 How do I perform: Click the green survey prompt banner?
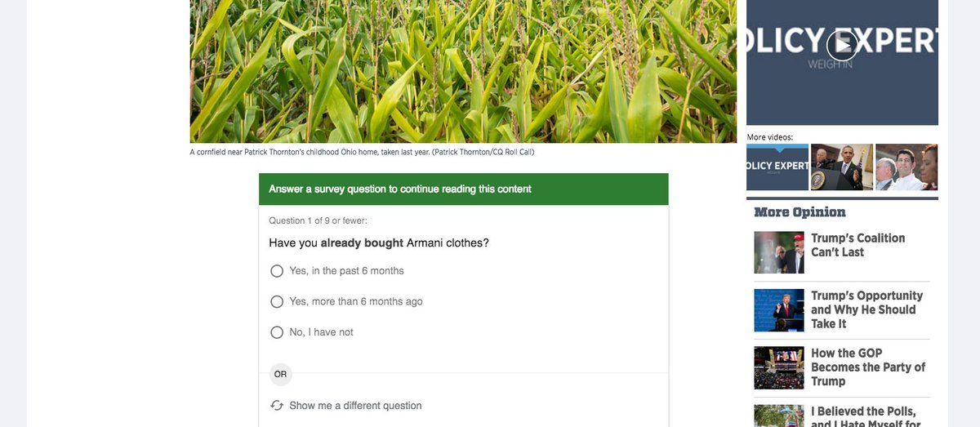pyautogui.click(x=463, y=189)
